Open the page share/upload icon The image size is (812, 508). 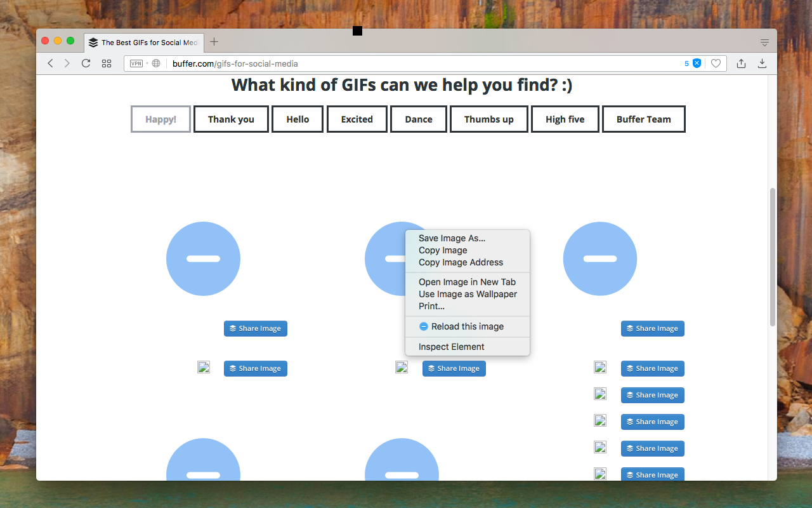coord(741,63)
